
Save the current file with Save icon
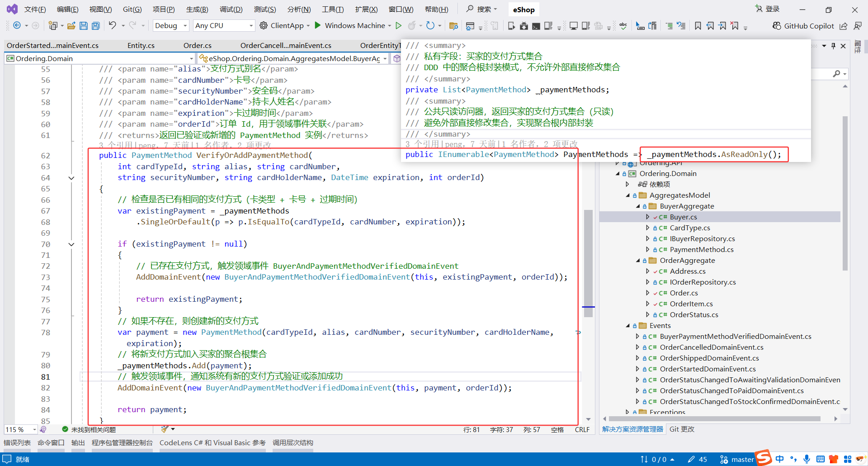[x=84, y=26]
